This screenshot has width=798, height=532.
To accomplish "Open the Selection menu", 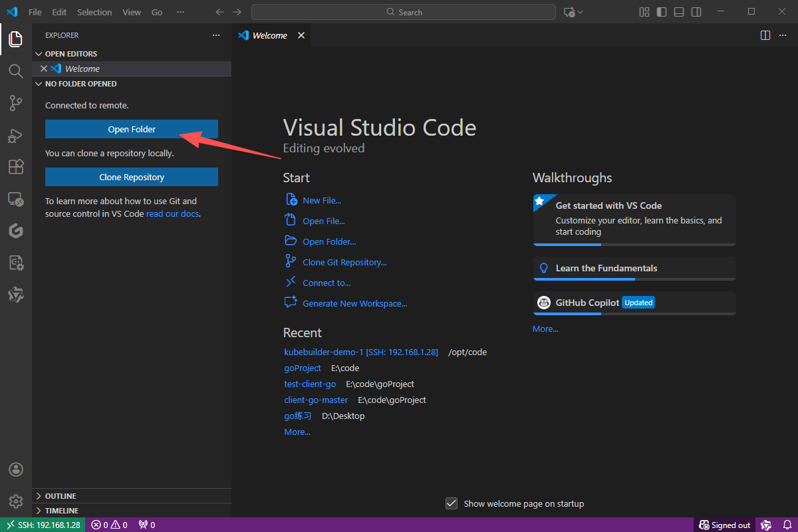I will [x=94, y=12].
